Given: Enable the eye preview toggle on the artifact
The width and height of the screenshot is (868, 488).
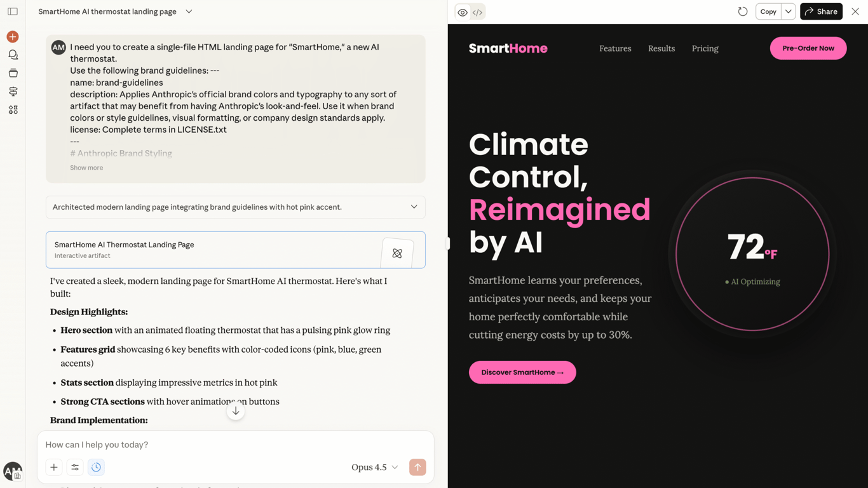Looking at the screenshot, I should coord(462,12).
